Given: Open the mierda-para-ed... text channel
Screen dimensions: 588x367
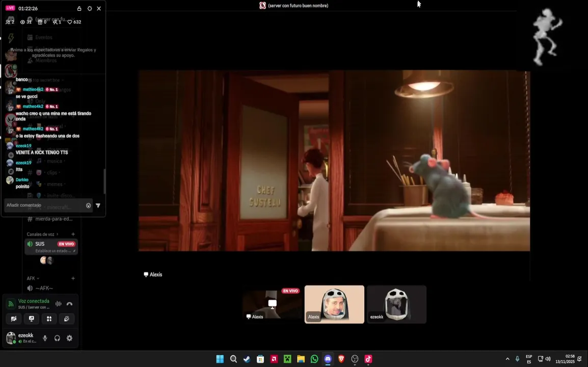Looking at the screenshot, I should pos(50,219).
